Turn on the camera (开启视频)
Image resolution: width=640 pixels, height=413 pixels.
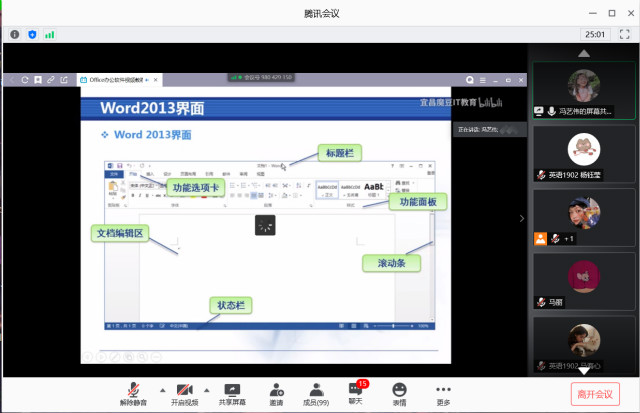coord(184,394)
